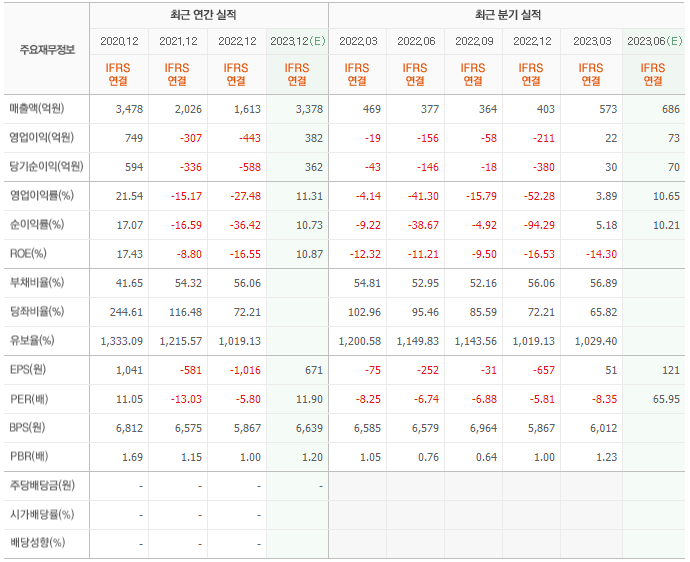Screen dimensions: 690x562
Task: Click the 1,041 EPS value
Action: tap(129, 370)
